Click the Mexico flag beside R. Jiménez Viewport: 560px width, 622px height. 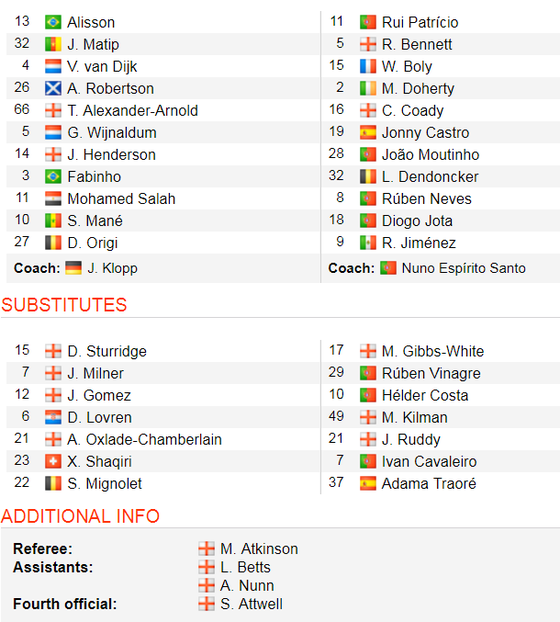pyautogui.click(x=368, y=243)
